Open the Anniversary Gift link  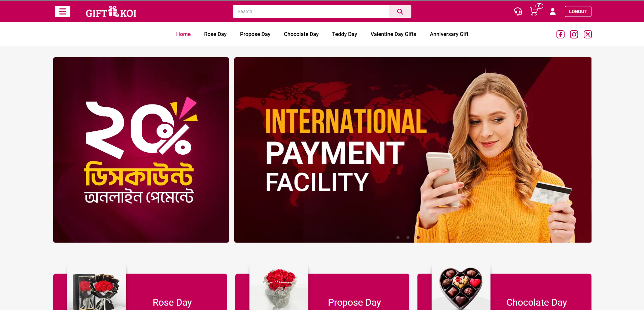coord(449,34)
